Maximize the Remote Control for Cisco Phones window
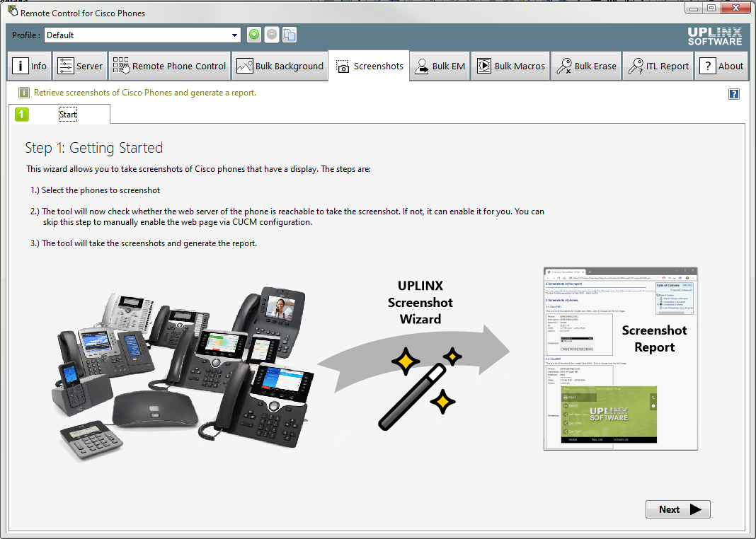 tap(711, 8)
